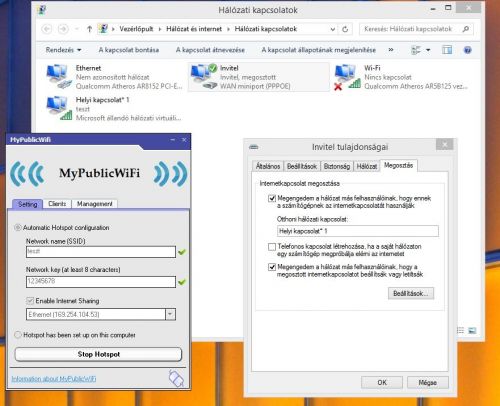Click A kapcsolat átnevezése toolbar command
Screen dimensions: 500x406
click(210, 50)
